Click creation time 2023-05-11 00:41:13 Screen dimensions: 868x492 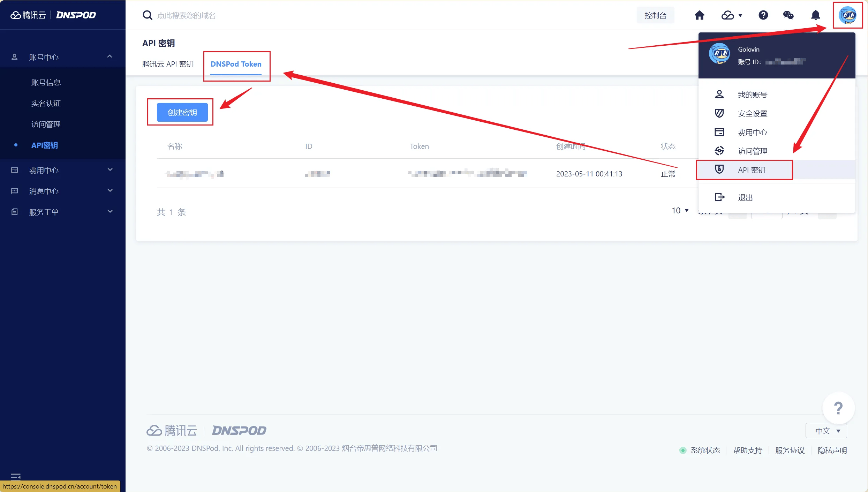click(x=589, y=174)
